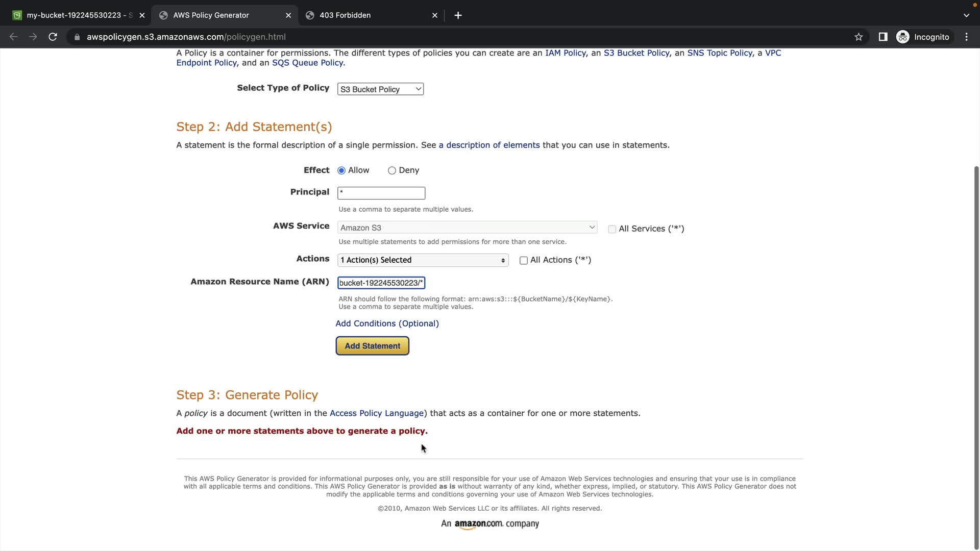This screenshot has height=551, width=980.
Task: Open Add Conditions (Optional) link
Action: click(x=387, y=323)
